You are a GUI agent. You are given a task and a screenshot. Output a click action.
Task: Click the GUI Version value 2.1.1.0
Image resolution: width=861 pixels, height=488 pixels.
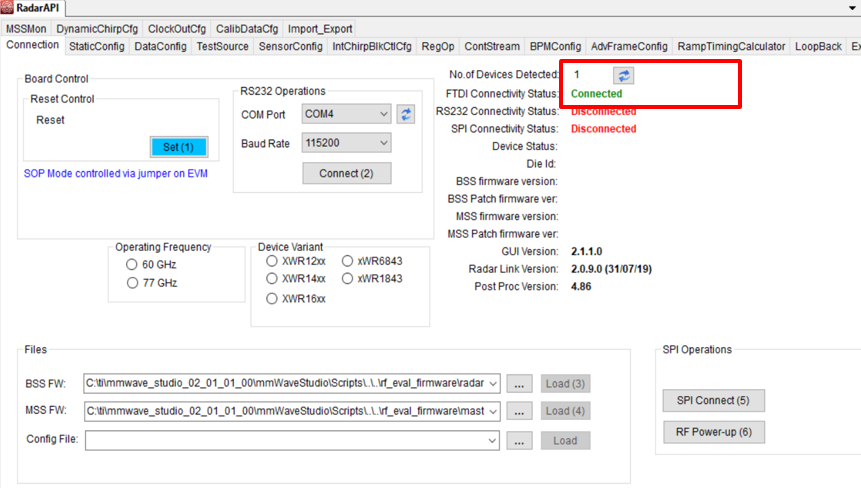click(586, 251)
